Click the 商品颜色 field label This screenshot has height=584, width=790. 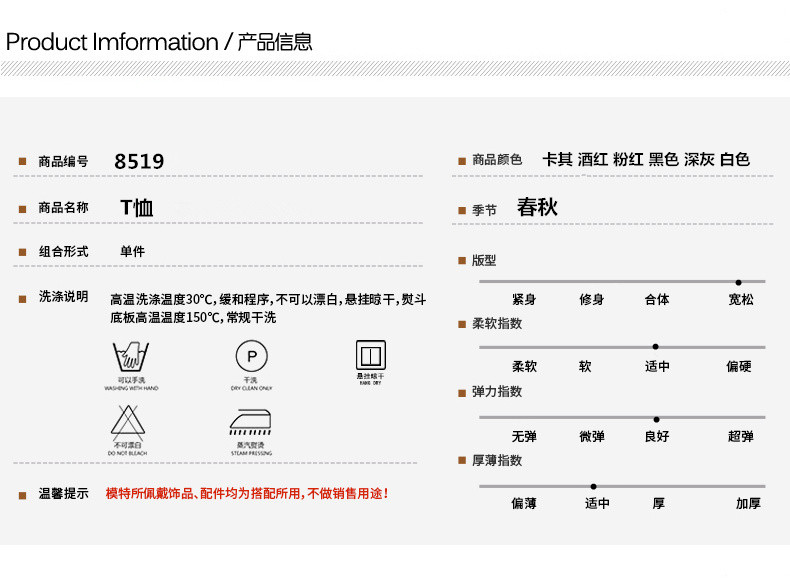coord(497,159)
